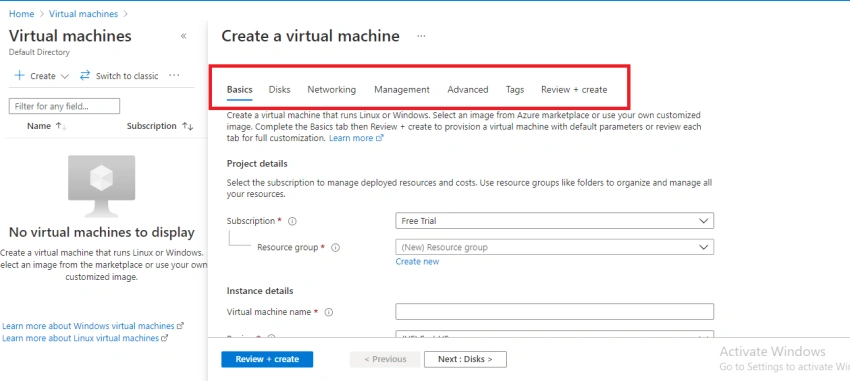Click the Default Directory label

click(x=40, y=53)
